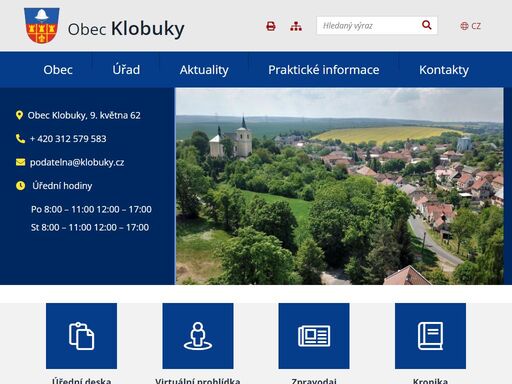Open the podatelna@klobuky.cz email link

point(77,162)
